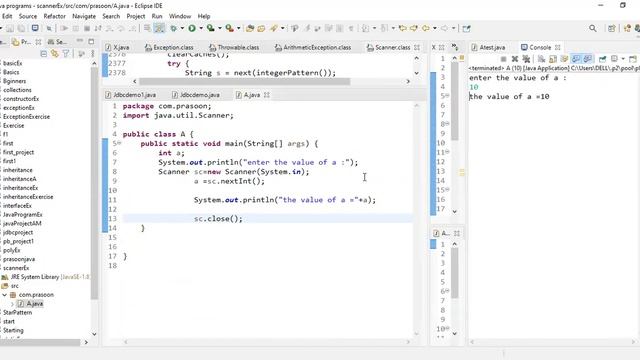640x360 pixels.
Task: Click the Open Type icon in toolbar
Action: tap(250, 28)
